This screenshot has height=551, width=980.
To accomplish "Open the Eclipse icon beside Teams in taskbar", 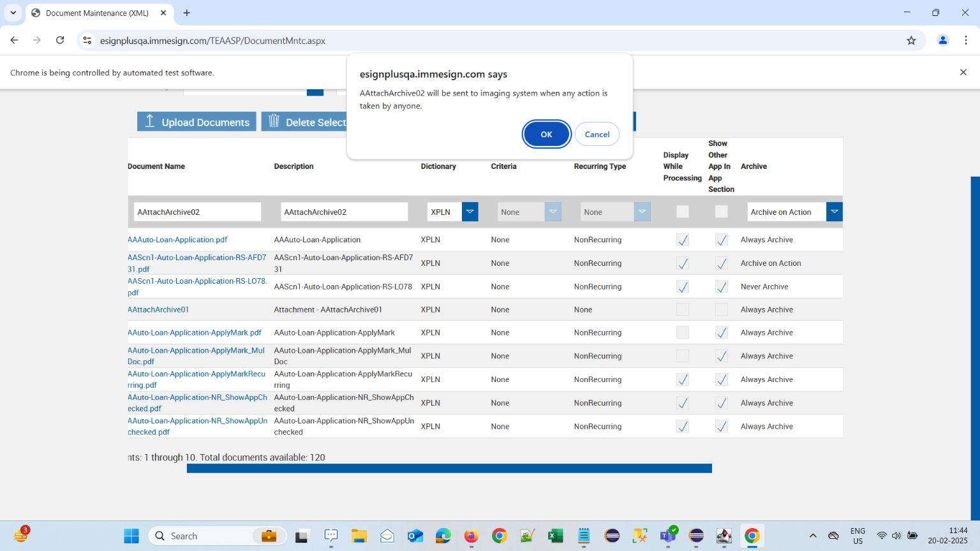I will 696,536.
